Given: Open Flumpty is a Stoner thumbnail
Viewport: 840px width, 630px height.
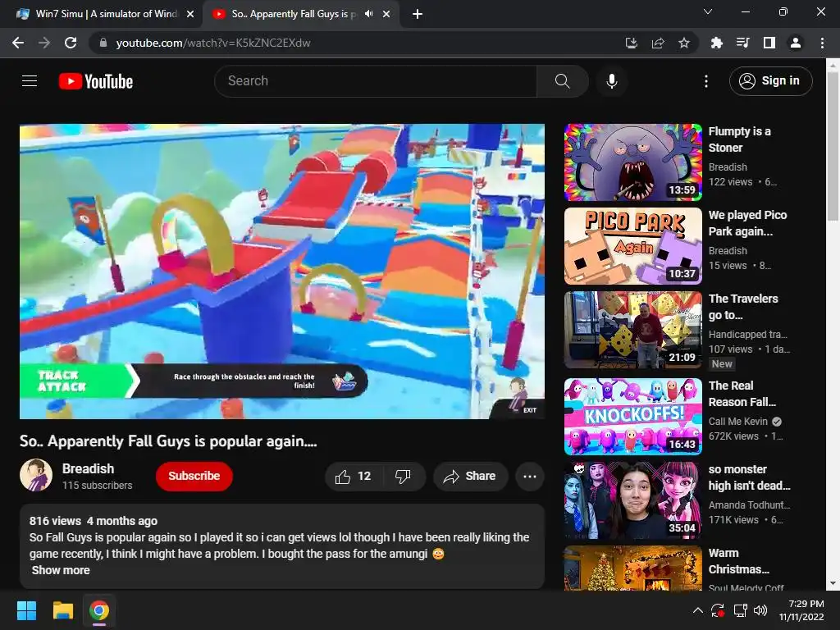Looking at the screenshot, I should 632,162.
